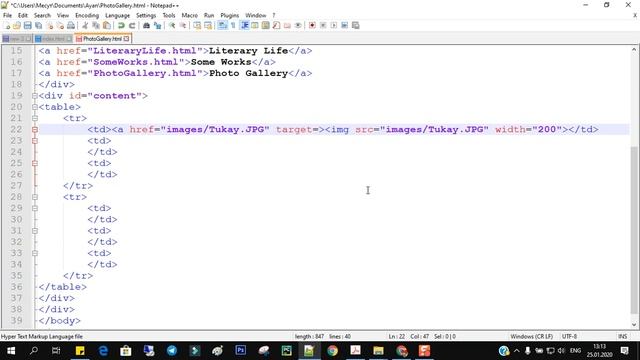This screenshot has height=360, width=640.
Task: Open Folder as Workspace panel
Action: (287, 25)
